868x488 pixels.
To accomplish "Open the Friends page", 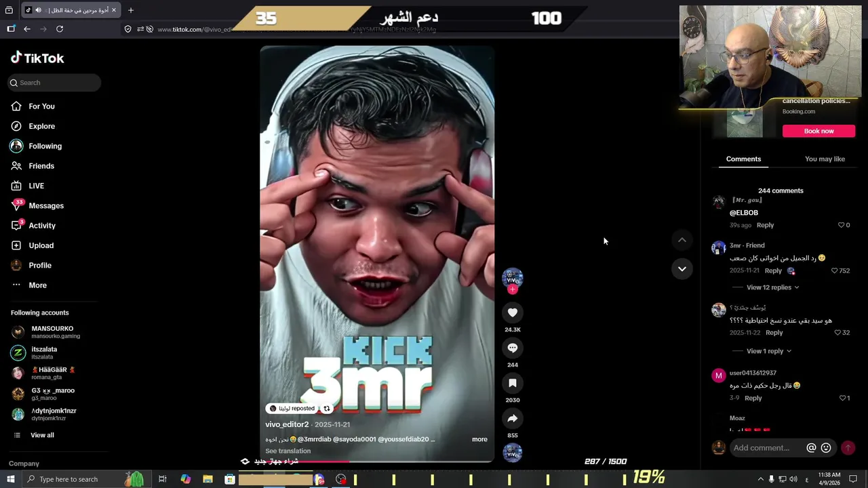I will pyautogui.click(x=33, y=166).
